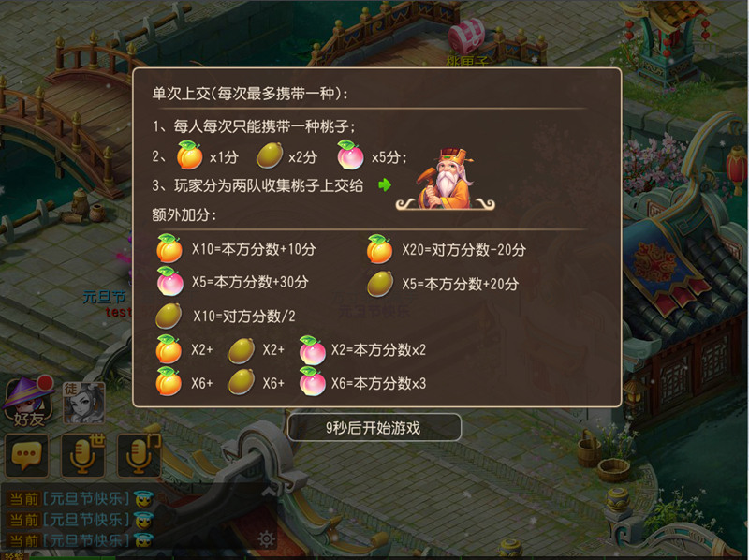Open the 徒 apprentice portrait icon
Image resolution: width=749 pixels, height=560 pixels.
tap(83, 403)
